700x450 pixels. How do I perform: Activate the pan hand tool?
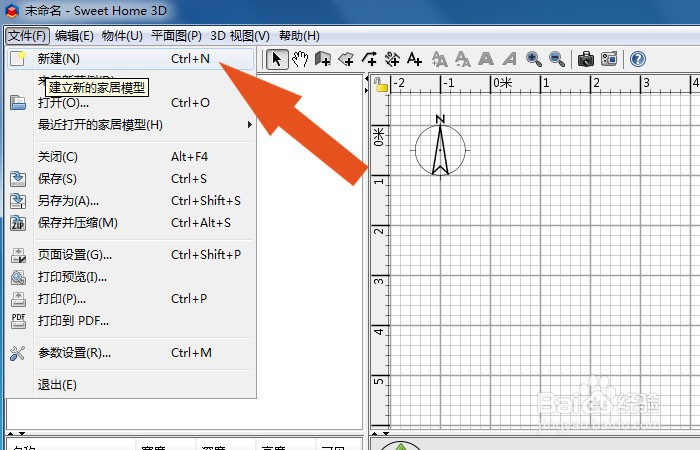300,59
